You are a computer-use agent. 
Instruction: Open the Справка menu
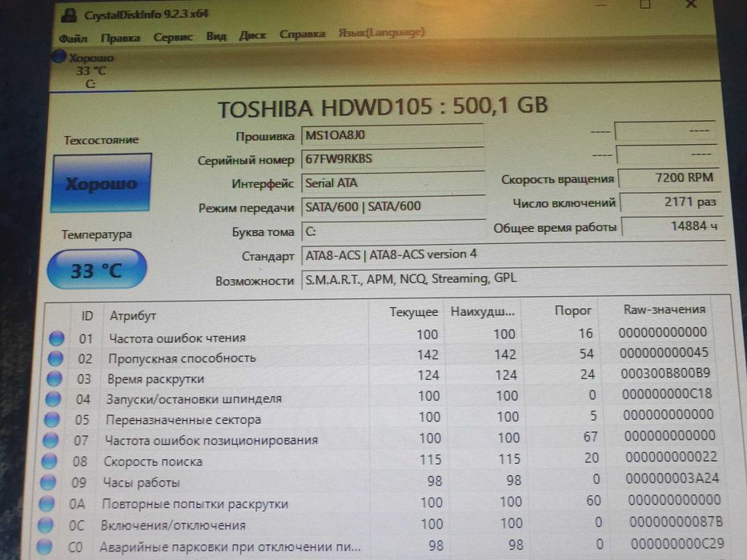coord(302,34)
